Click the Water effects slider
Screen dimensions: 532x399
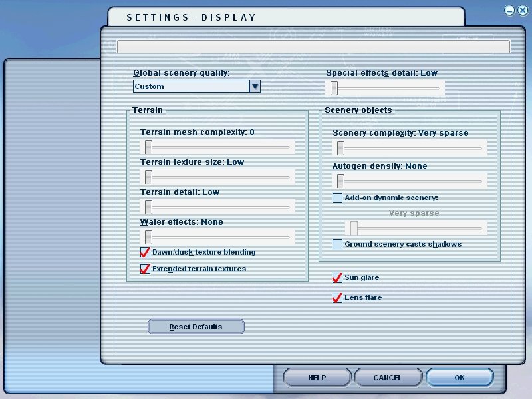tap(149, 237)
